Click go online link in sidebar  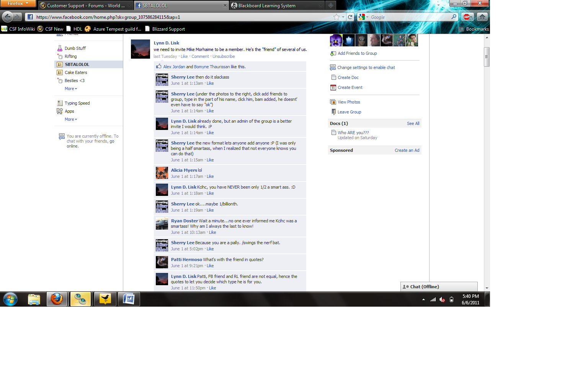[x=93, y=143]
